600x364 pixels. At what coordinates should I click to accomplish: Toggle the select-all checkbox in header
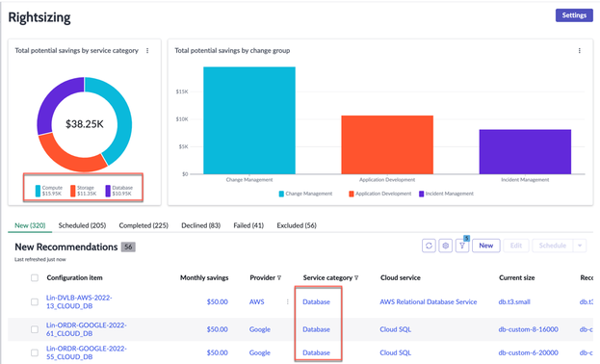tap(35, 278)
